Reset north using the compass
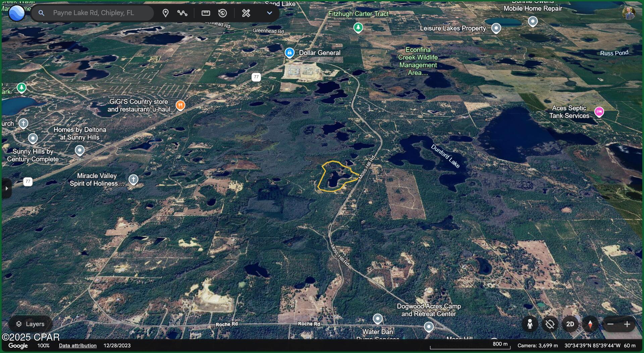 tap(590, 324)
